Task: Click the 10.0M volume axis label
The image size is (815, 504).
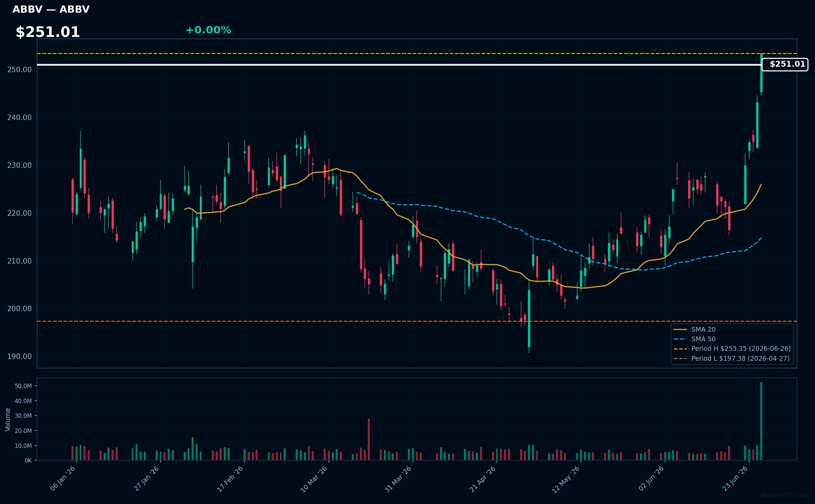Action: pyautogui.click(x=23, y=446)
